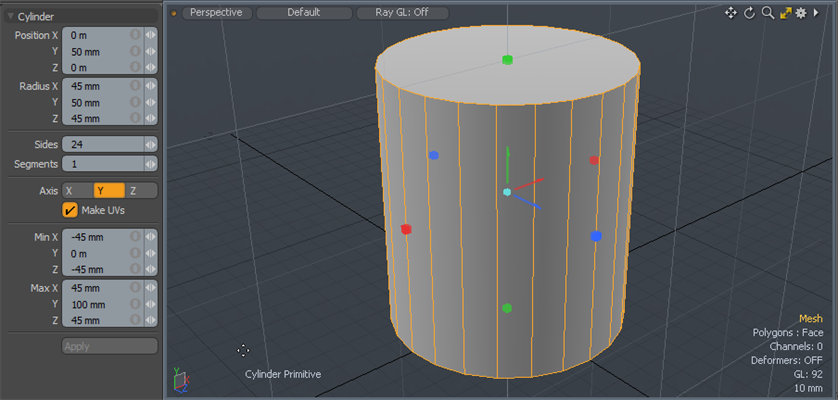Click the viewport rotate icon
The width and height of the screenshot is (838, 400).
coord(749,13)
